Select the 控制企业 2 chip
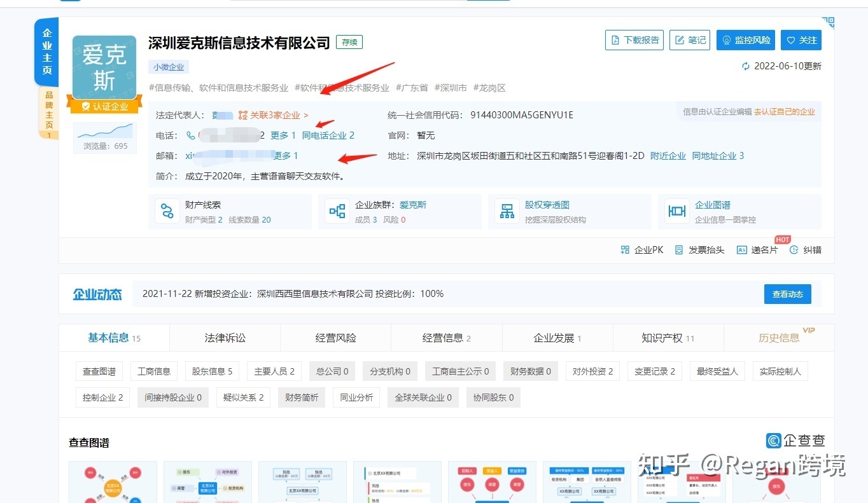 pos(102,398)
